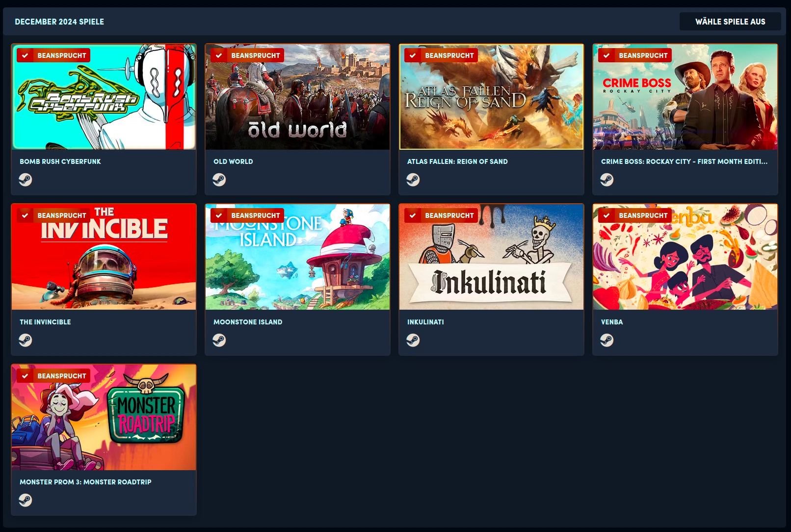Screen dimensions: 791x532
Task: Click the Steam icon under Inkulinati
Action: pos(413,340)
